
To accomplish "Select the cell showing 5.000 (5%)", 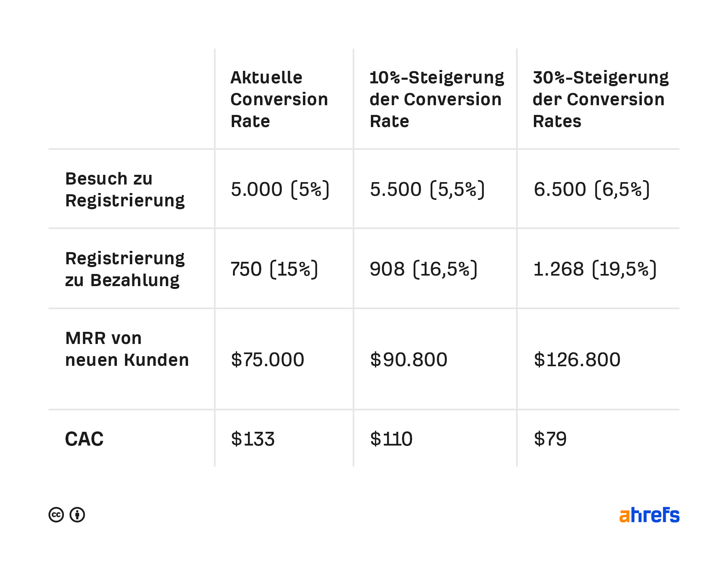I will pos(280,189).
